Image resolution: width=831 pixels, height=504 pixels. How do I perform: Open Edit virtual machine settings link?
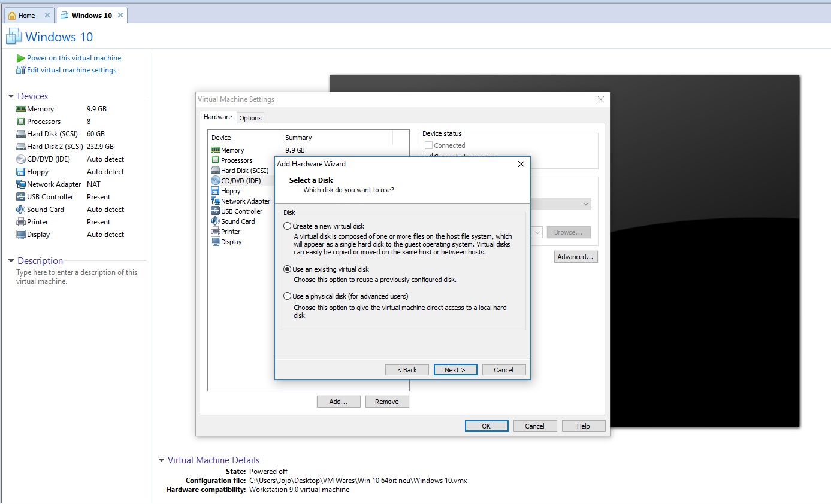[71, 70]
